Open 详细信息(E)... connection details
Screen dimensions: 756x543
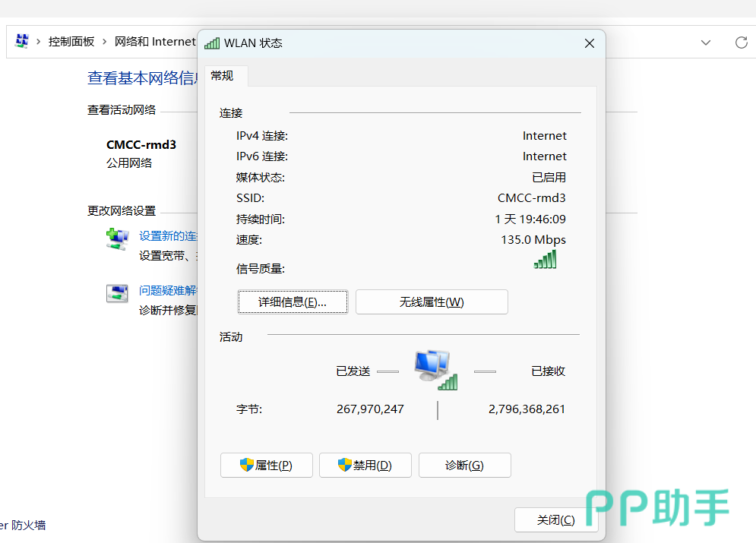[x=293, y=301]
